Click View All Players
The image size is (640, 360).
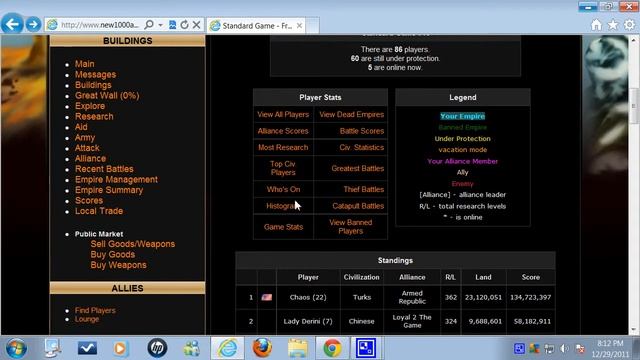coord(283,115)
